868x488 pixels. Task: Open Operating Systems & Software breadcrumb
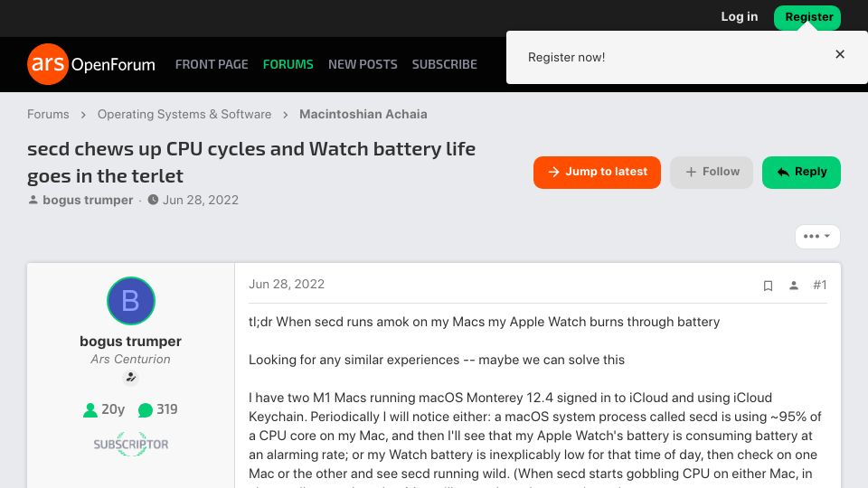pyautogui.click(x=184, y=114)
